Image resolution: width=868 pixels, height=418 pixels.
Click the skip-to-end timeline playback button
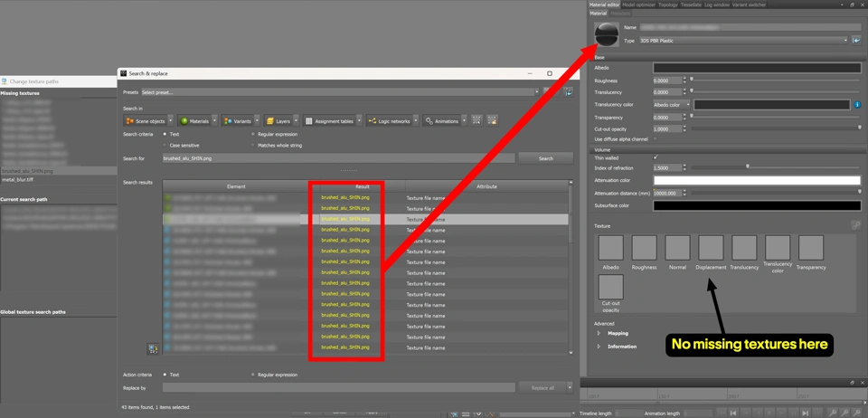tap(806, 413)
